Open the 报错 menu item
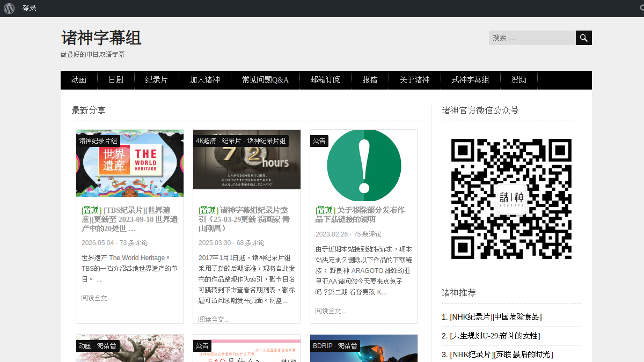644x362 pixels. click(370, 80)
